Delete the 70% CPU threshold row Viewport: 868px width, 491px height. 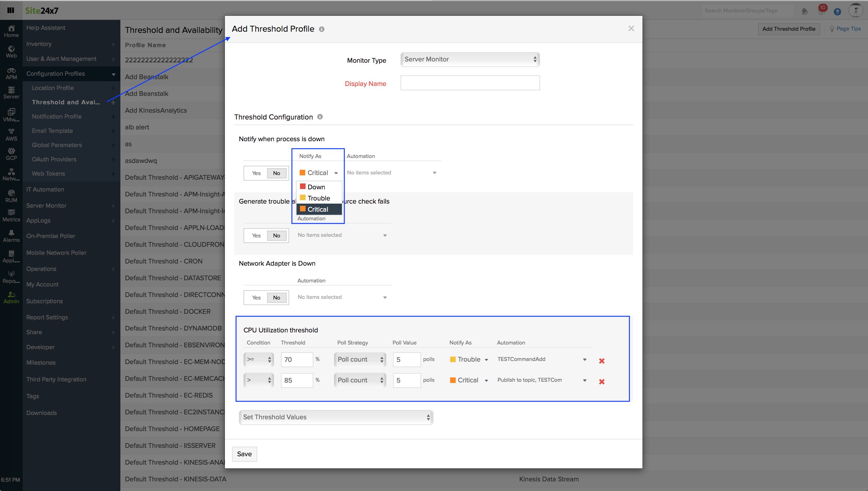click(x=602, y=361)
